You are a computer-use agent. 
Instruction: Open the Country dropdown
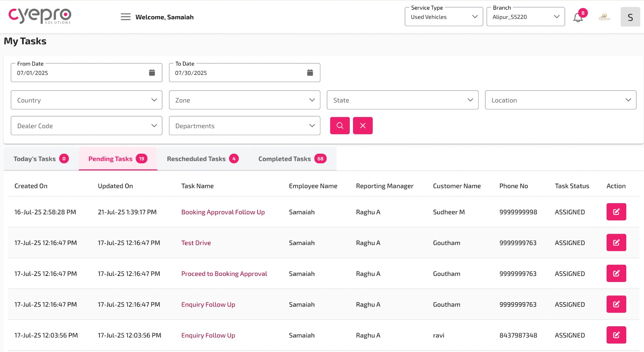pos(87,100)
